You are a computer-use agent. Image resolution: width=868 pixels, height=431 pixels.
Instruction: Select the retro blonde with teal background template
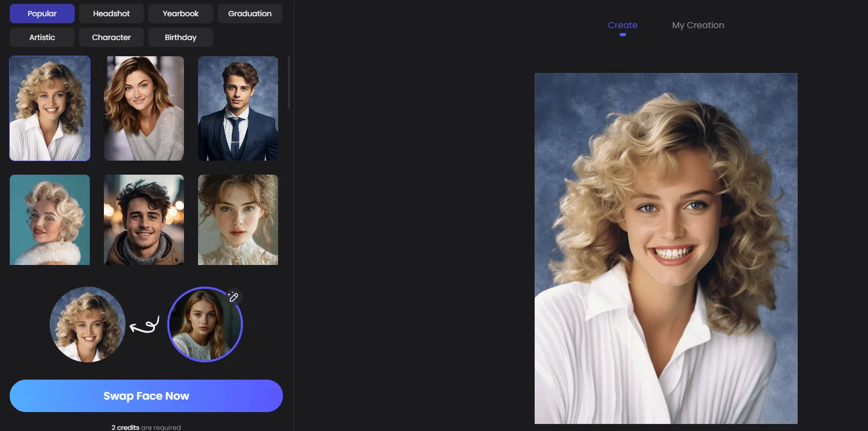(50, 220)
